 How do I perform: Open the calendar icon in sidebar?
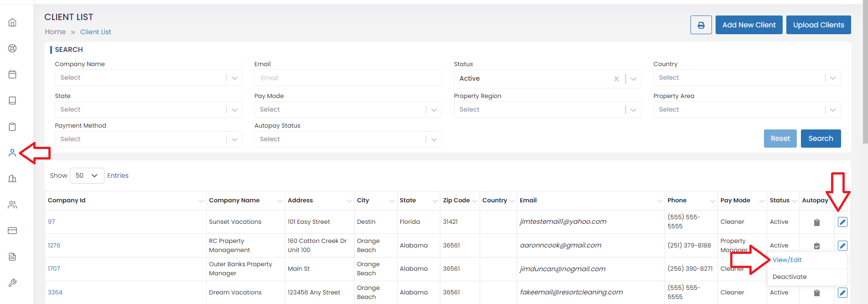coord(12,74)
